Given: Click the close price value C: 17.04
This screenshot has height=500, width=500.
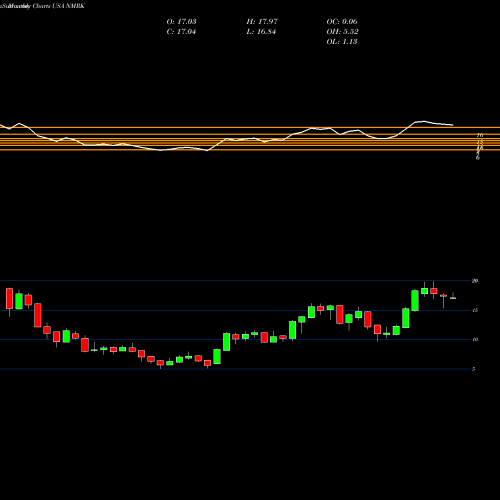Looking at the screenshot, I should 181,32.
